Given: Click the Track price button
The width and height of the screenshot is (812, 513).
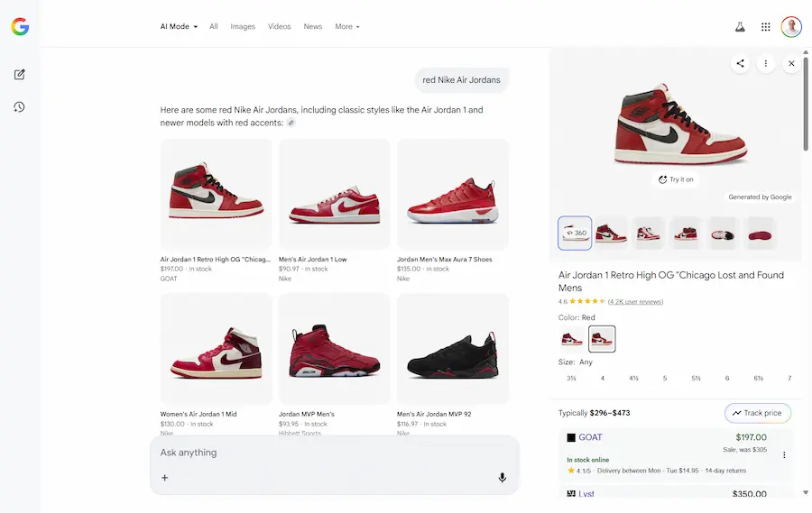Looking at the screenshot, I should coord(758,413).
